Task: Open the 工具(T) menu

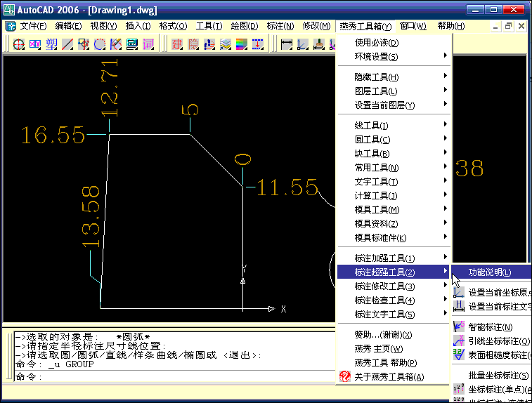Action: [209, 26]
